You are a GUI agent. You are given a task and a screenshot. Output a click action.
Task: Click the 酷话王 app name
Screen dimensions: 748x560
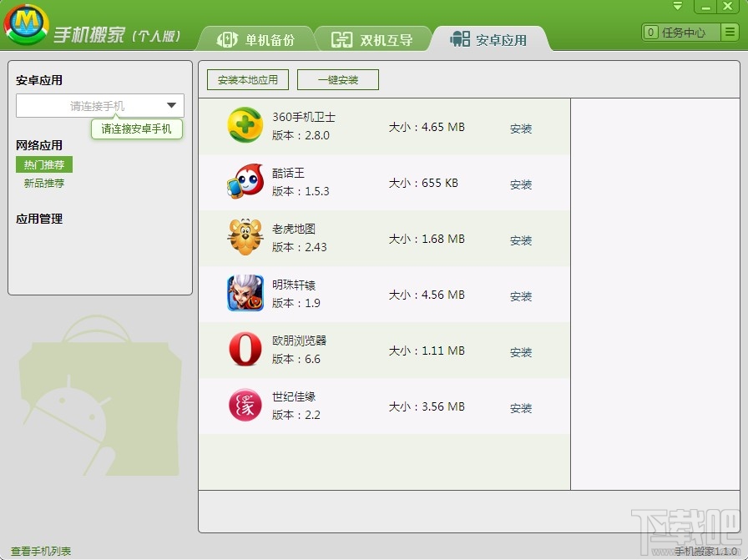click(x=288, y=173)
